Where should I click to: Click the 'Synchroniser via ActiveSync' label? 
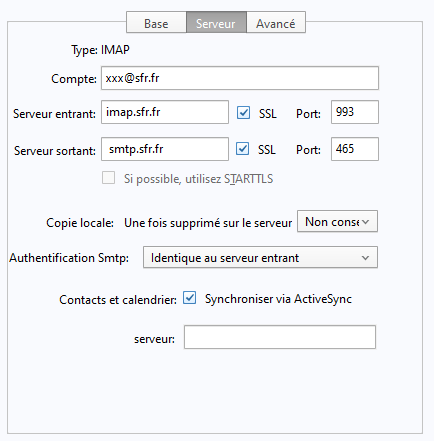click(278, 299)
